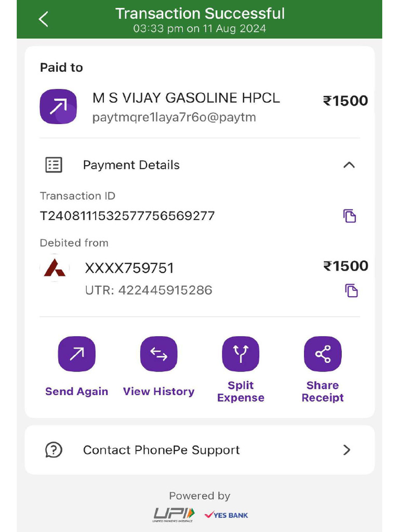Click Send Again label
Screen dimensions: 399x532
tap(76, 392)
